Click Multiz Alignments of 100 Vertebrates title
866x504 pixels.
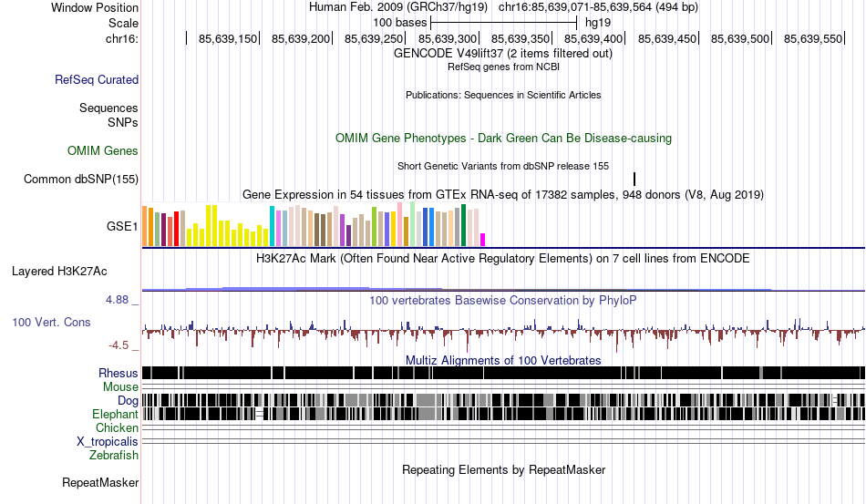click(x=503, y=361)
